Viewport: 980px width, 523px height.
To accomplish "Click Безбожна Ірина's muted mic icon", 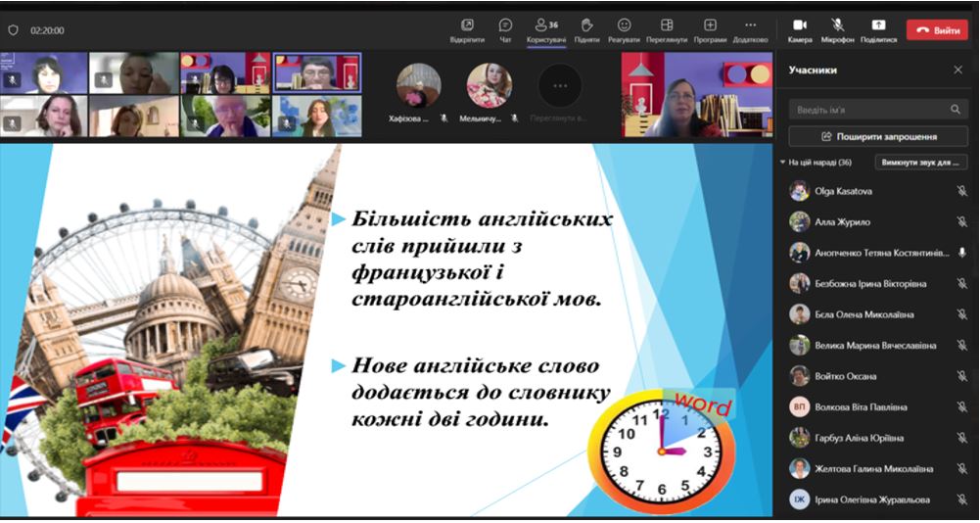I will (961, 283).
